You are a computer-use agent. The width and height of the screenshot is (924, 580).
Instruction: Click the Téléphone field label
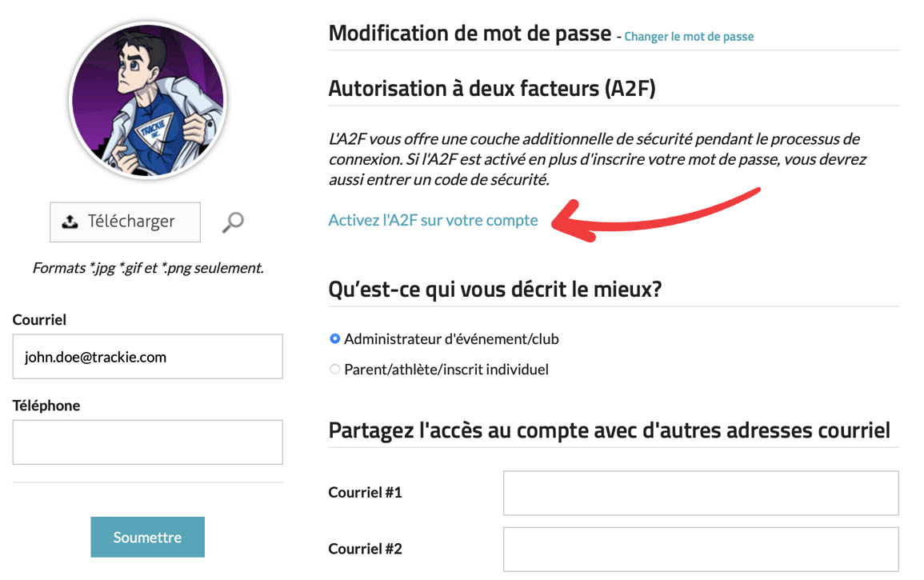[46, 406]
